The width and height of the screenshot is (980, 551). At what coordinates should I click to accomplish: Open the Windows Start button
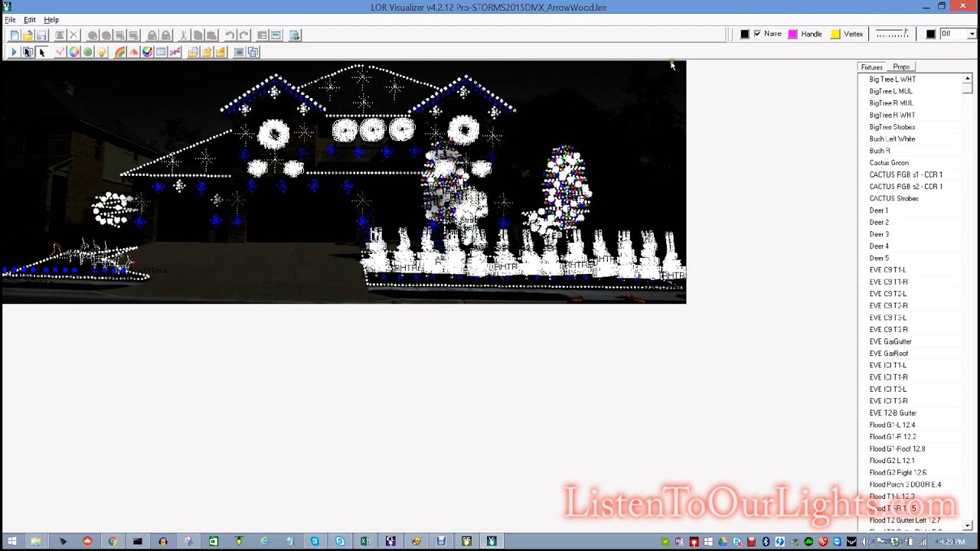pos(12,542)
